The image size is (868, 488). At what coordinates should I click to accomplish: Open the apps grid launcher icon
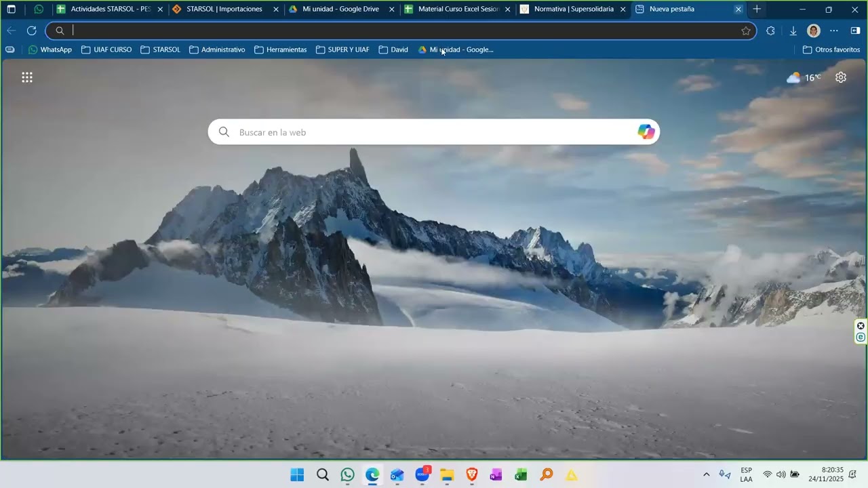[x=27, y=77]
